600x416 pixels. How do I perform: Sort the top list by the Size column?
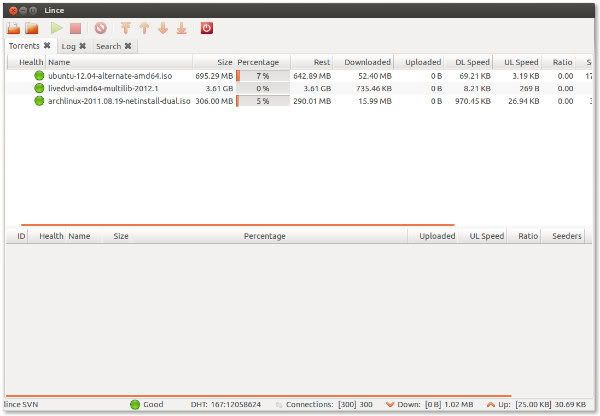pos(214,62)
